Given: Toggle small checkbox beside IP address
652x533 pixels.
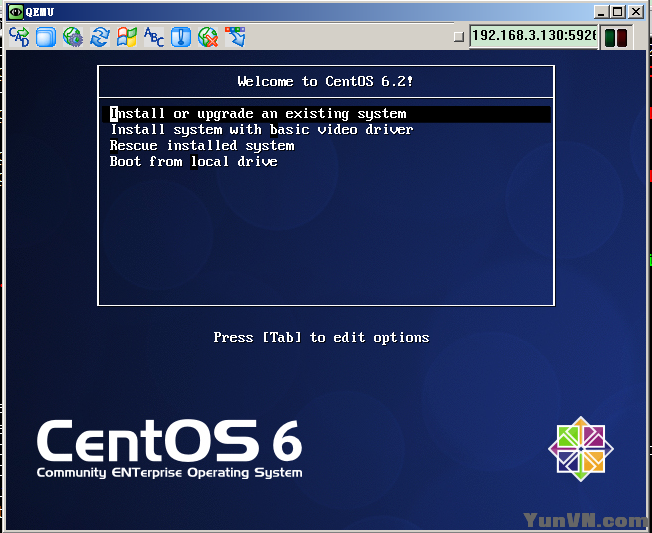Looking at the screenshot, I should [x=459, y=37].
